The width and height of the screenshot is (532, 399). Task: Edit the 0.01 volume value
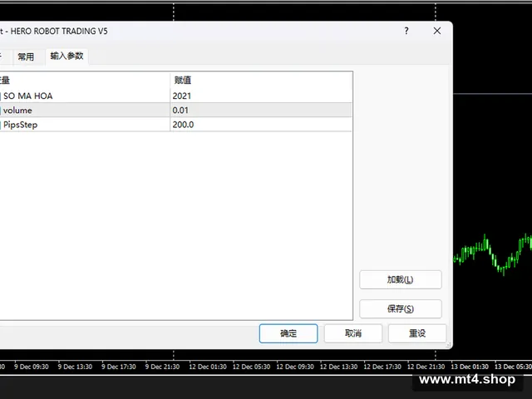tap(261, 111)
